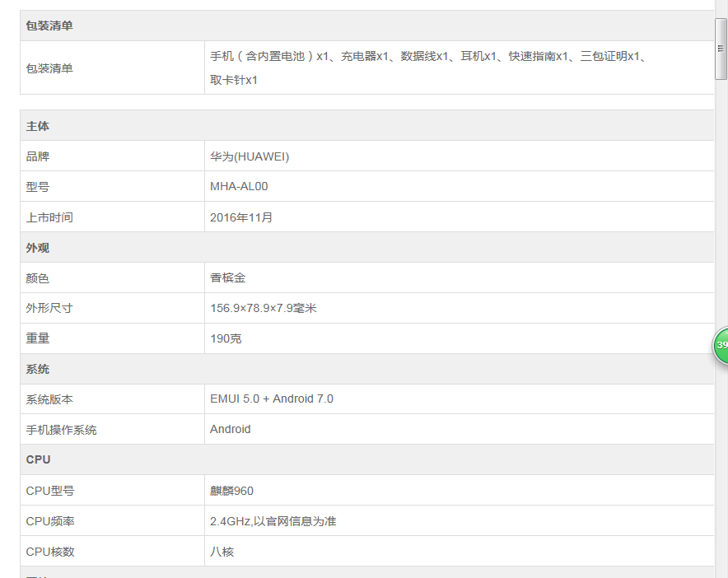Screen dimensions: 728x578
Task: Select the weight value 190克
Action: tap(226, 338)
